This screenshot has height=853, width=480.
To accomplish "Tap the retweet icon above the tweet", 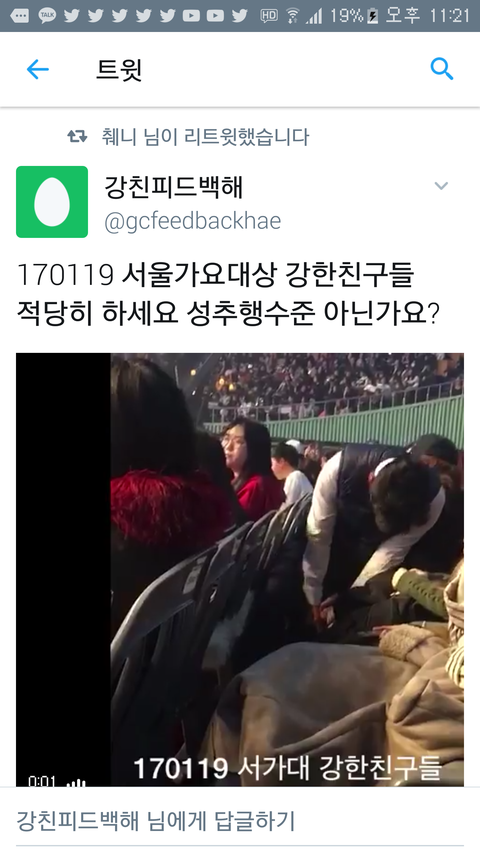I will point(77,137).
